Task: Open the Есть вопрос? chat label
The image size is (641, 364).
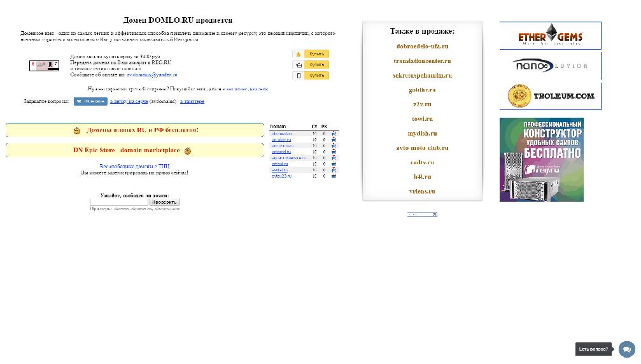Action: click(x=593, y=349)
